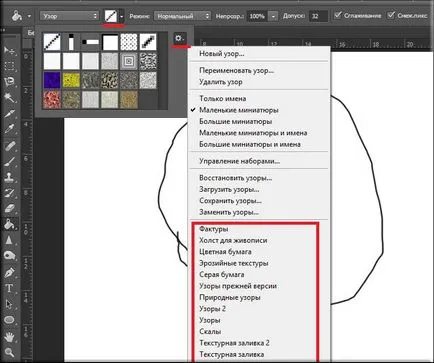The image size is (434, 363).
Task: Select the Clone Stamp tool
Action: [9, 177]
